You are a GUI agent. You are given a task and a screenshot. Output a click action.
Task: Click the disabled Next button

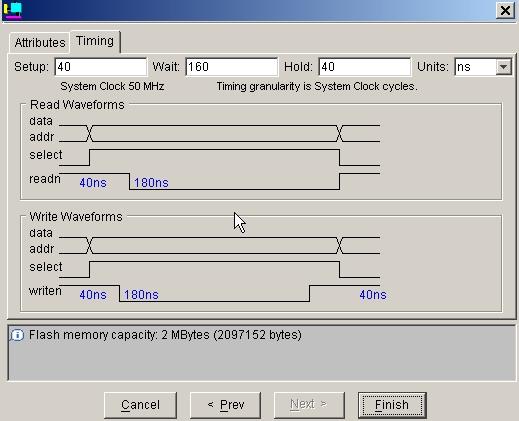coord(309,405)
